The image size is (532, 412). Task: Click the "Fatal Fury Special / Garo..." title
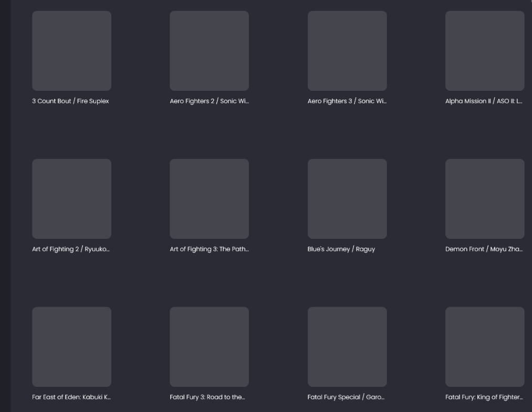pos(346,397)
